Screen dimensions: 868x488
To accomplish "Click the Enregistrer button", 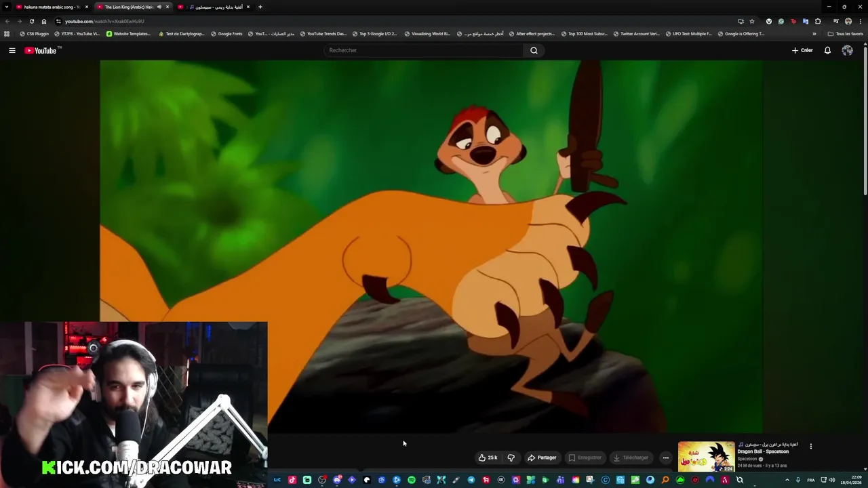I will tap(585, 457).
